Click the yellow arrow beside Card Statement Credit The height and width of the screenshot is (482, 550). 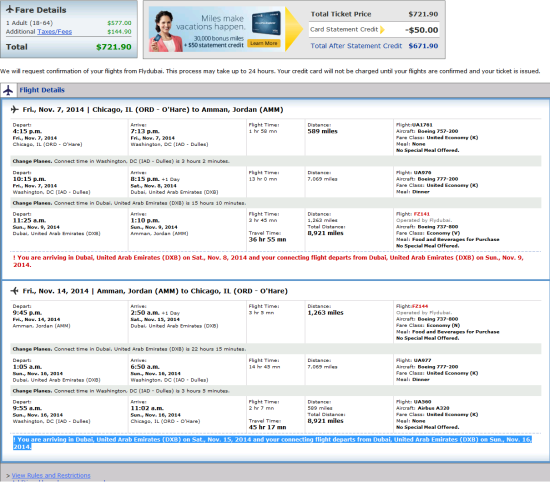tap(382, 29)
